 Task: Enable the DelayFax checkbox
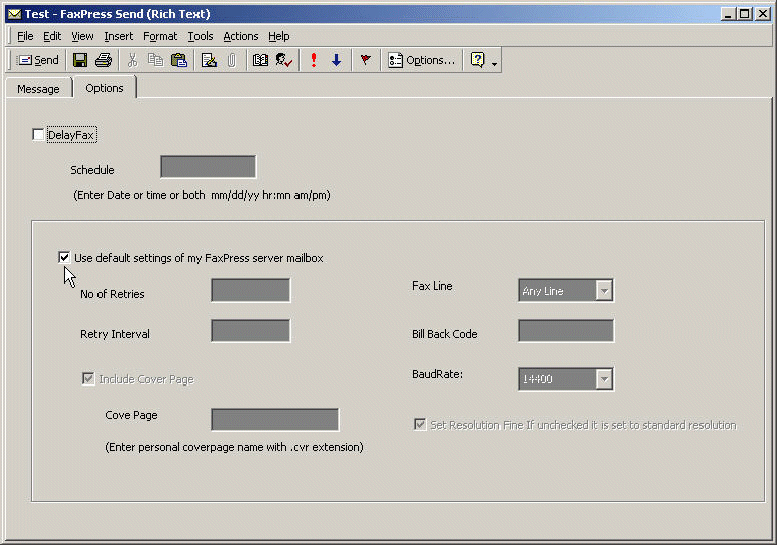point(38,135)
